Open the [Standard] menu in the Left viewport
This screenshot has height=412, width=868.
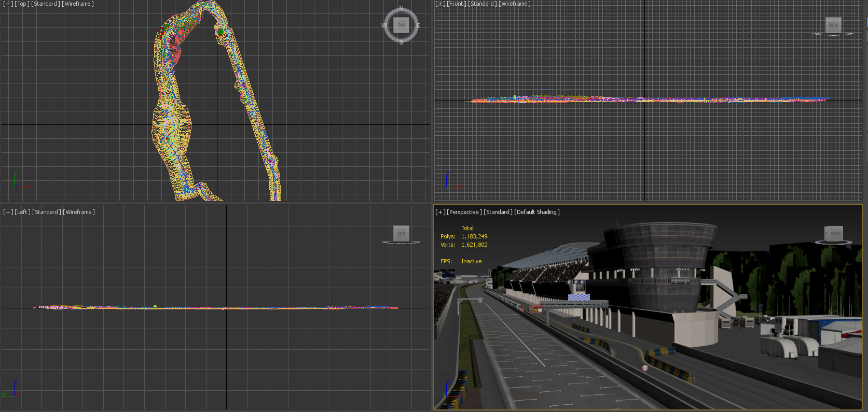pos(47,212)
